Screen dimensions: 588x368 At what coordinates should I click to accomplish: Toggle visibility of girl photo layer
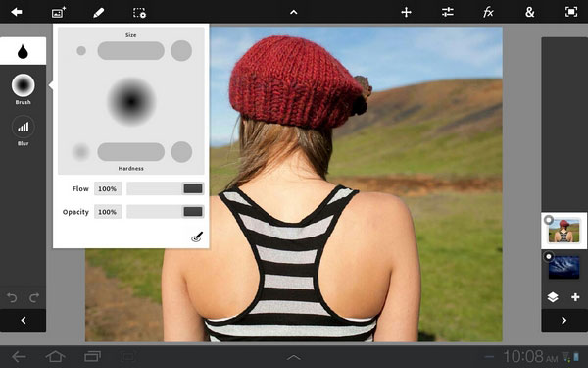coord(549,220)
